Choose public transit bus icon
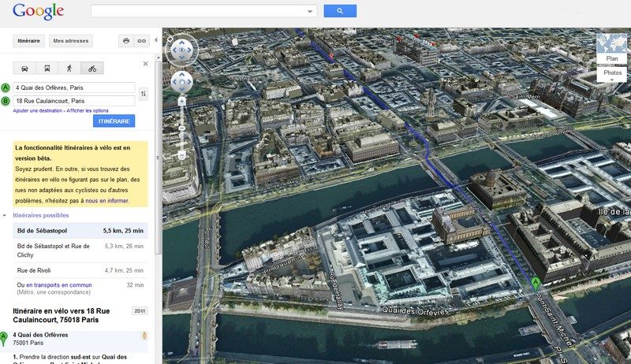 (47, 69)
